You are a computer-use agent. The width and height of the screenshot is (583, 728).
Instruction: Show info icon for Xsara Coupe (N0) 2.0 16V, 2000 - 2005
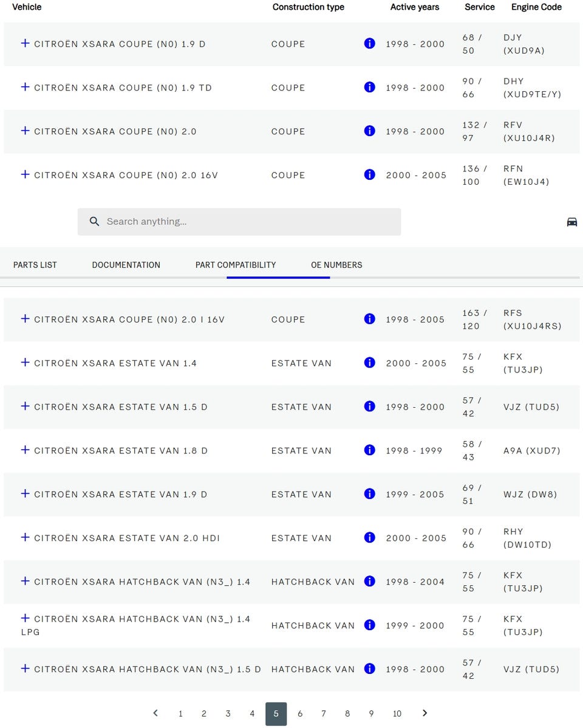click(x=369, y=174)
